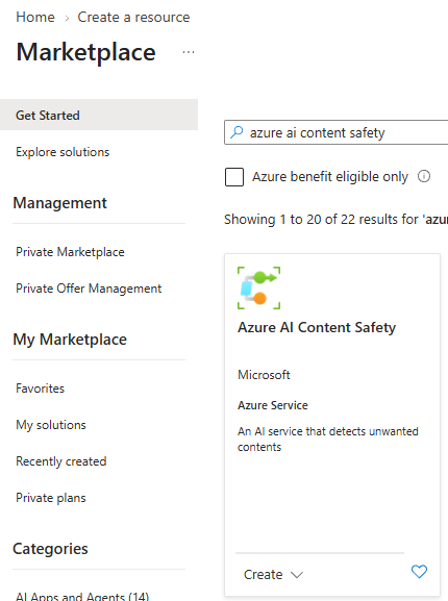448x601 pixels.
Task: View Recently created items
Action: 61,461
